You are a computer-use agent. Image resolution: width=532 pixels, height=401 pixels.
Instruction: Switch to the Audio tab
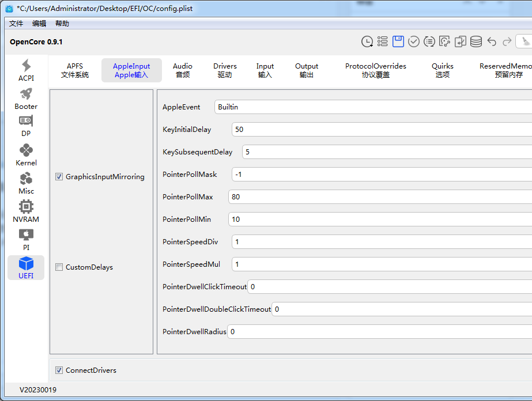click(183, 70)
